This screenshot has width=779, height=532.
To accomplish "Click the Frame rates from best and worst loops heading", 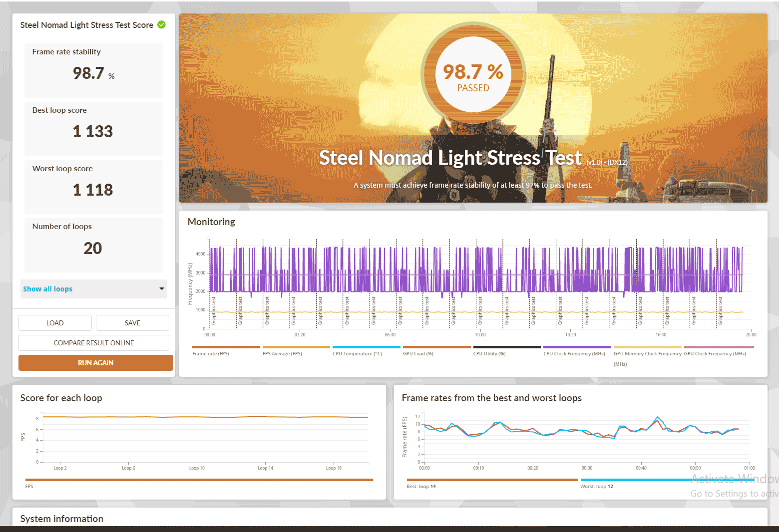I will pos(492,398).
